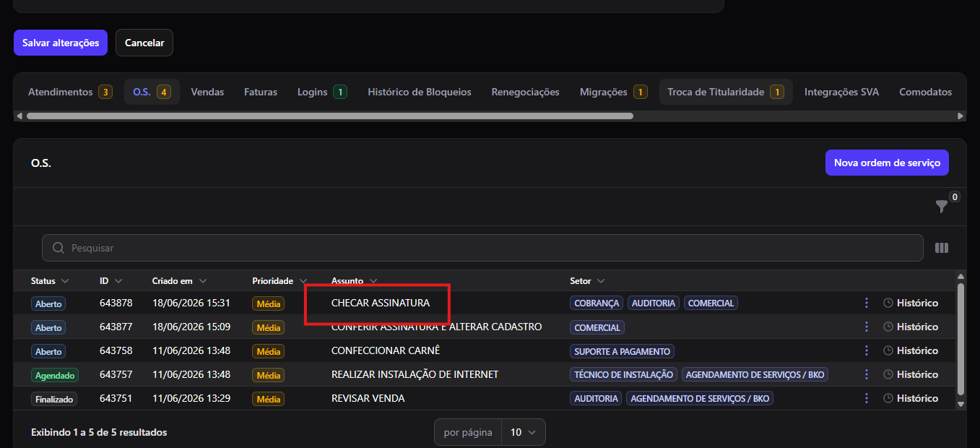Screen dimensions: 980x448
Task: Expand the Criado em column sort chevron
Action: 203,281
